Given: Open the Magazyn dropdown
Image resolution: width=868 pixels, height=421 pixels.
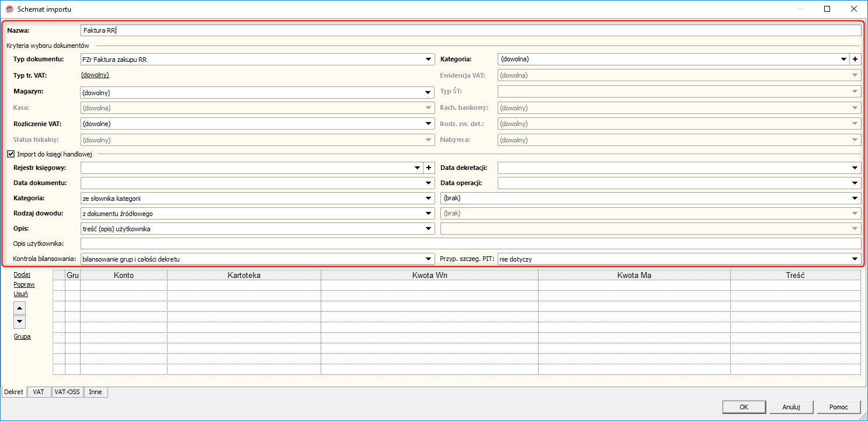Looking at the screenshot, I should (x=428, y=92).
